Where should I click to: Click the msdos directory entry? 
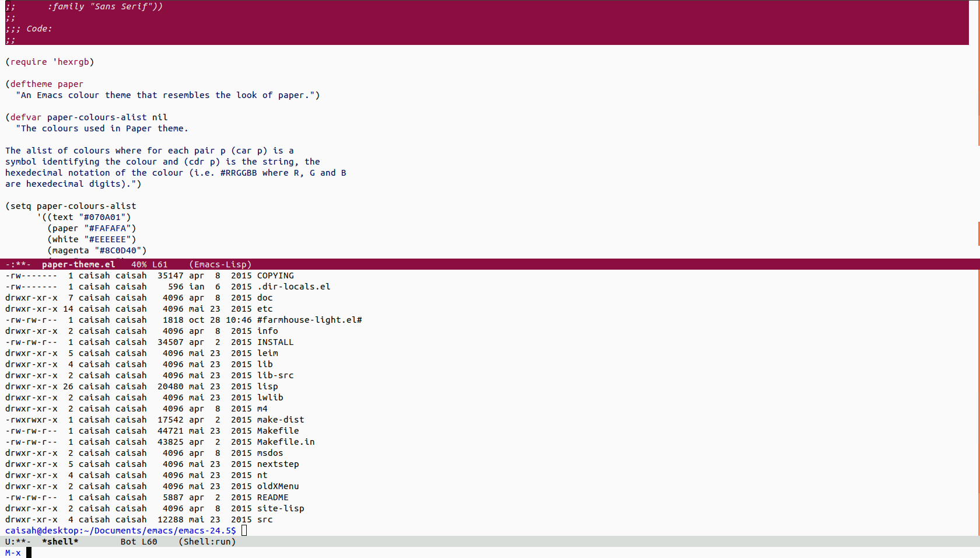(x=270, y=453)
